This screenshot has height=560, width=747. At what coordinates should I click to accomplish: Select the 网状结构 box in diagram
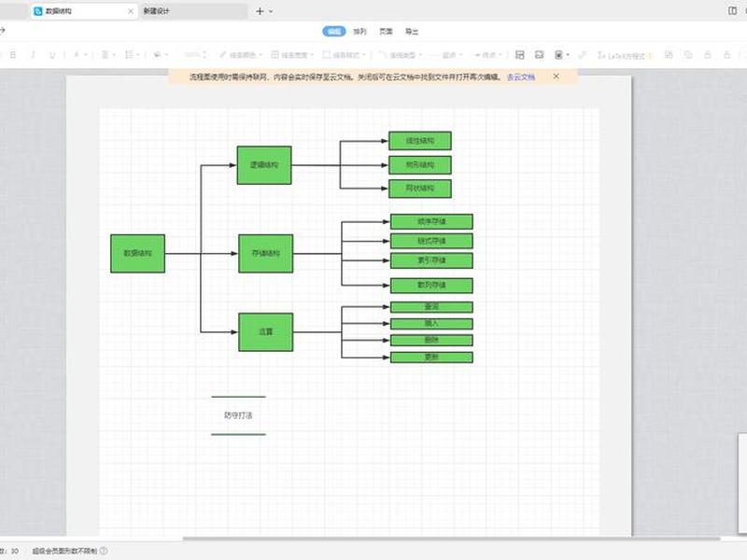[x=420, y=189]
